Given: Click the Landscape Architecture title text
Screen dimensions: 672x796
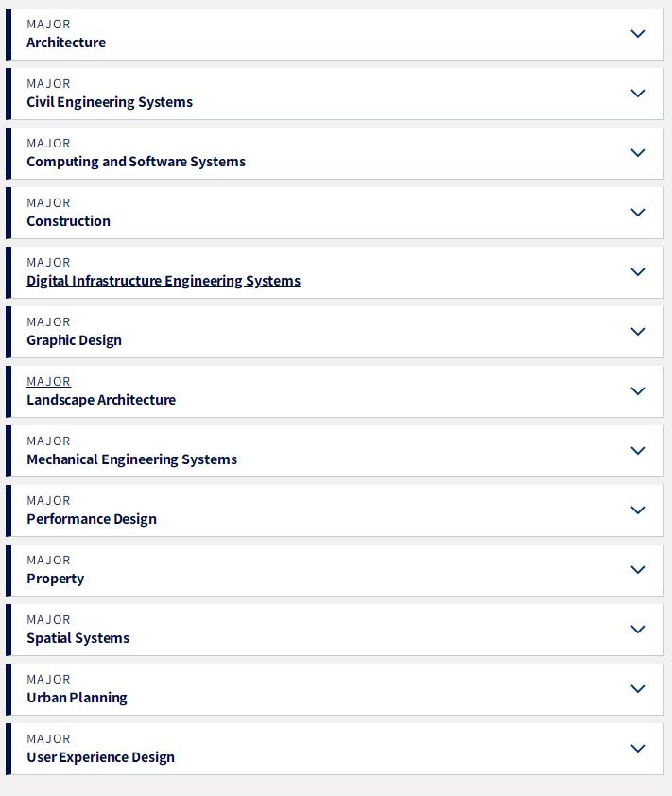Looking at the screenshot, I should (x=101, y=400).
